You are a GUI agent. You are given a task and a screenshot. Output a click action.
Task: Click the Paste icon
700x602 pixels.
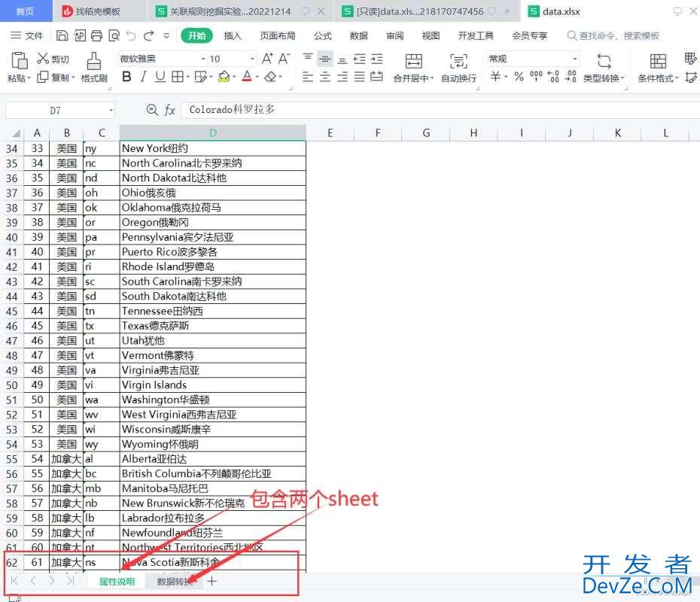click(x=20, y=61)
